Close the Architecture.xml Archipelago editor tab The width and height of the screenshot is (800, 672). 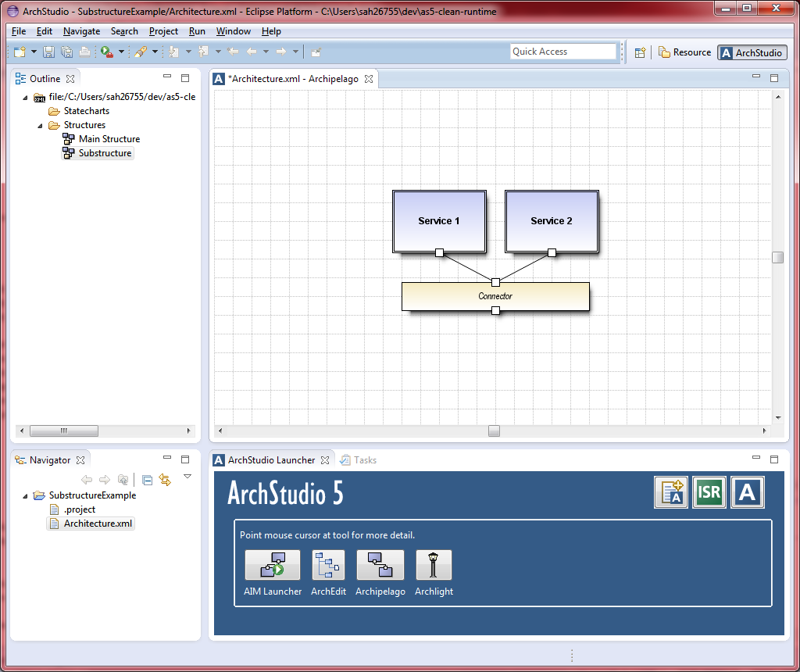point(369,79)
